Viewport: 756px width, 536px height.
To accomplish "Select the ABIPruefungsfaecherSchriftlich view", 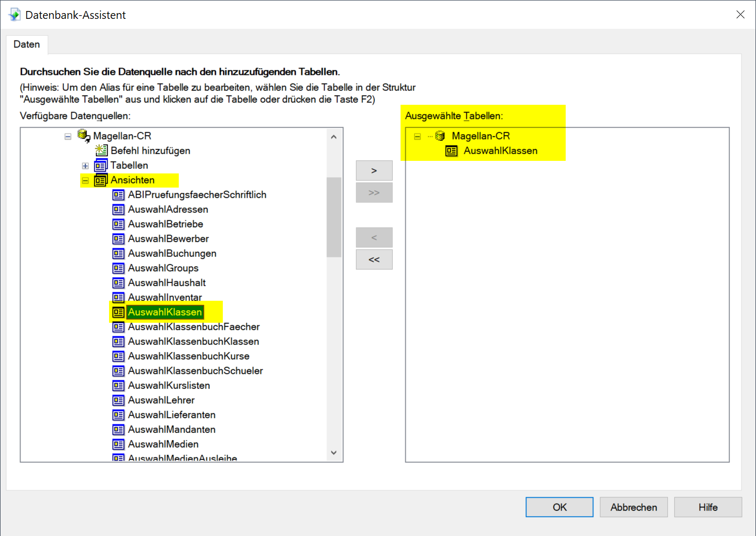I will [197, 195].
